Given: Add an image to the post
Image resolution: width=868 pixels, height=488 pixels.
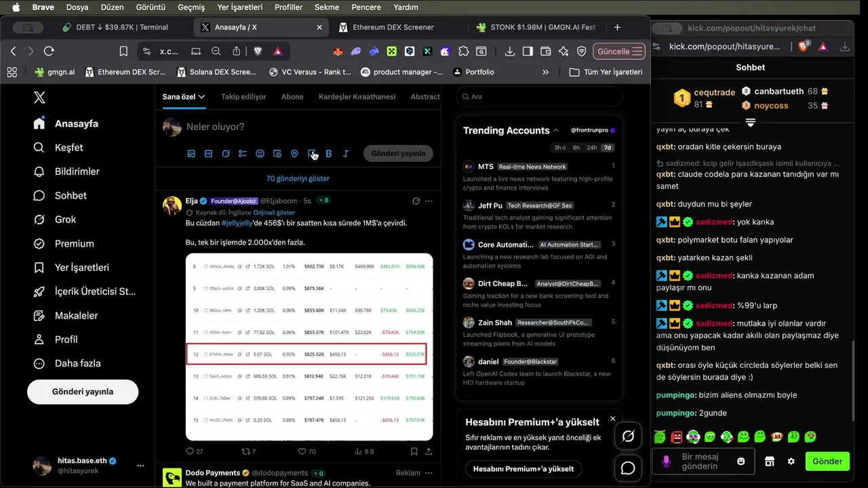Looking at the screenshot, I should (x=191, y=154).
